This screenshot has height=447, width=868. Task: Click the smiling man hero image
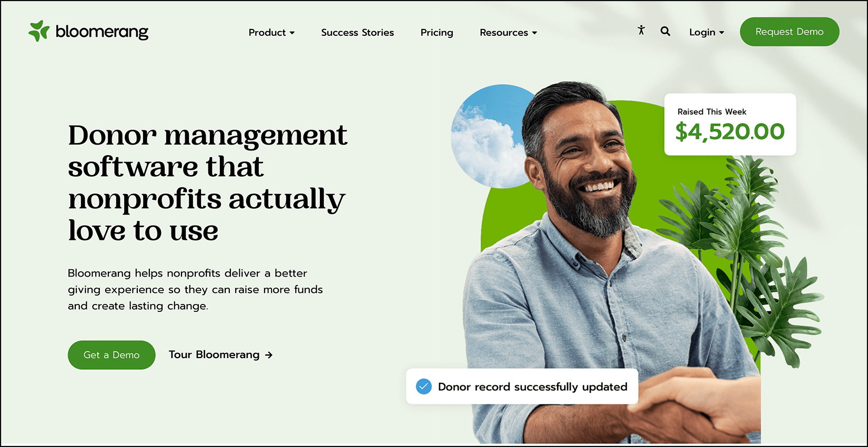pyautogui.click(x=611, y=263)
